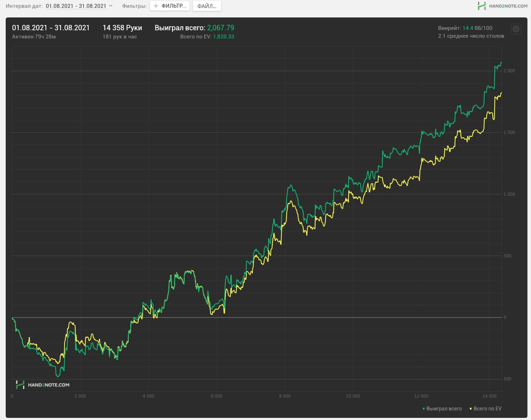Viewport: 531px width, 420px height.
Task: Click the 2.1 среднее число столов text
Action: click(471, 36)
